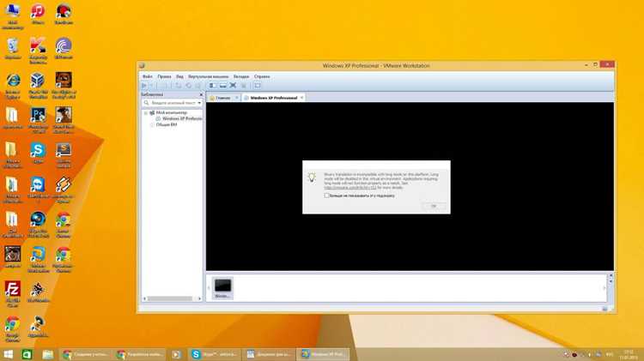Check the don't show this hint again checkbox
The height and width of the screenshot is (361, 644).
326,196
